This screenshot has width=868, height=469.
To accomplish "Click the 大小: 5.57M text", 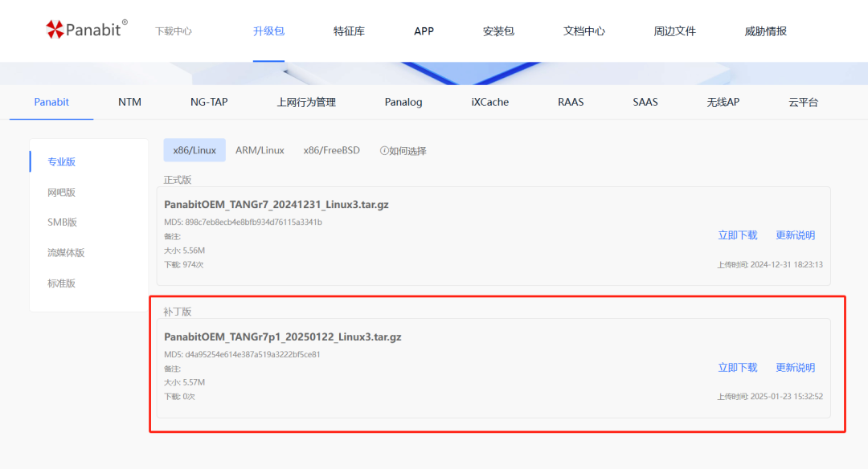I will coord(184,382).
